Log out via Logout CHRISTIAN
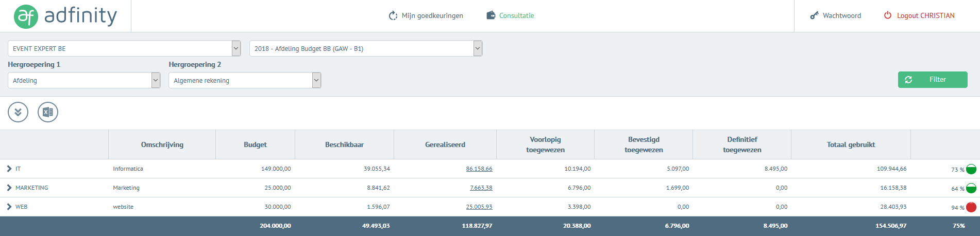The image size is (980, 236). (x=919, y=16)
